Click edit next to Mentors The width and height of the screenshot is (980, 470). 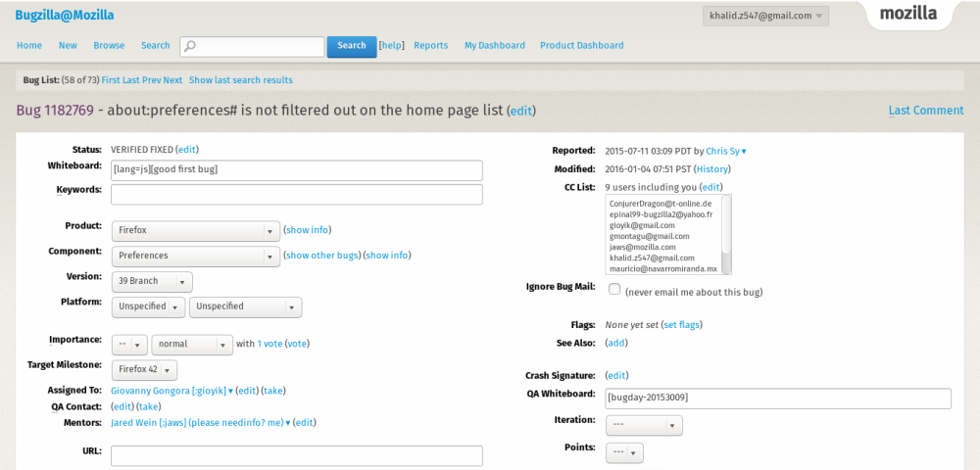pos(305,423)
